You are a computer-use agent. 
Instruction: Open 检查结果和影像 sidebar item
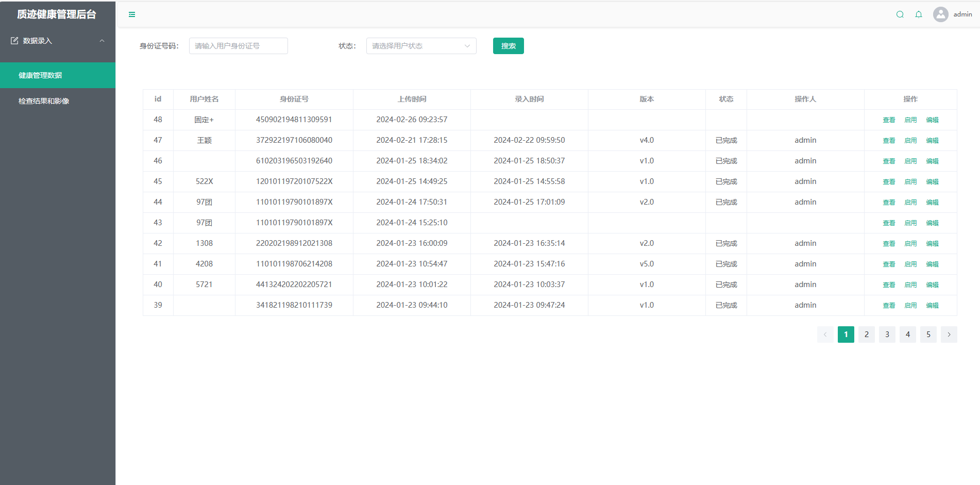pos(58,101)
